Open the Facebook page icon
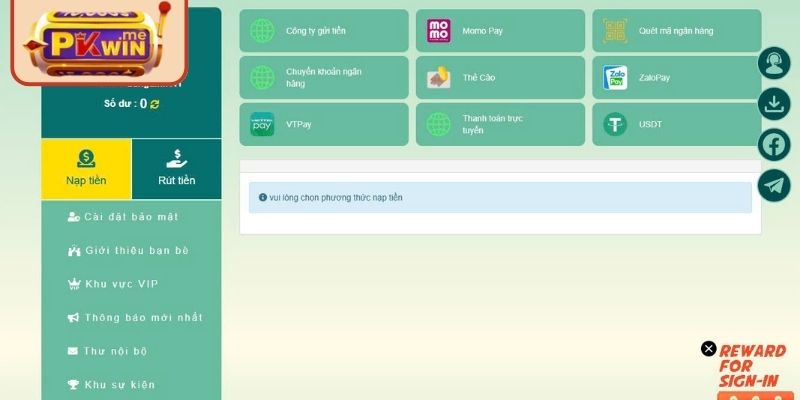The height and width of the screenshot is (400, 800). tap(774, 144)
